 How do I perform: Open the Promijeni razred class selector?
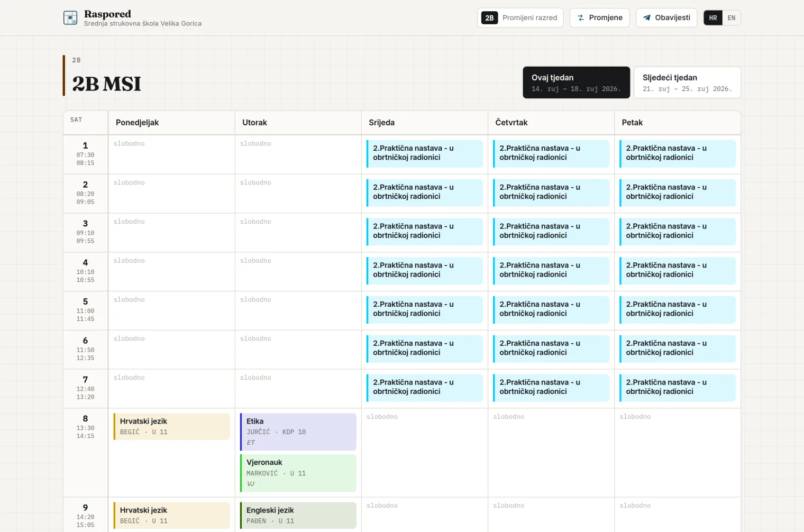(x=520, y=17)
